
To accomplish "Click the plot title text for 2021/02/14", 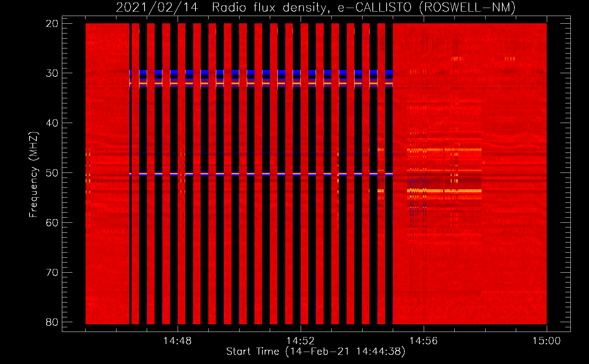I will (x=316, y=8).
